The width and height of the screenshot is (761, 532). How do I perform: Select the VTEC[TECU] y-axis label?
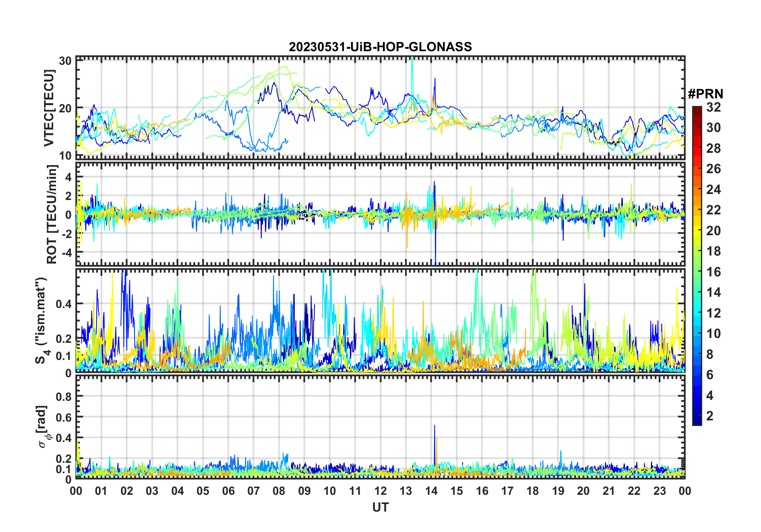pyautogui.click(x=49, y=108)
